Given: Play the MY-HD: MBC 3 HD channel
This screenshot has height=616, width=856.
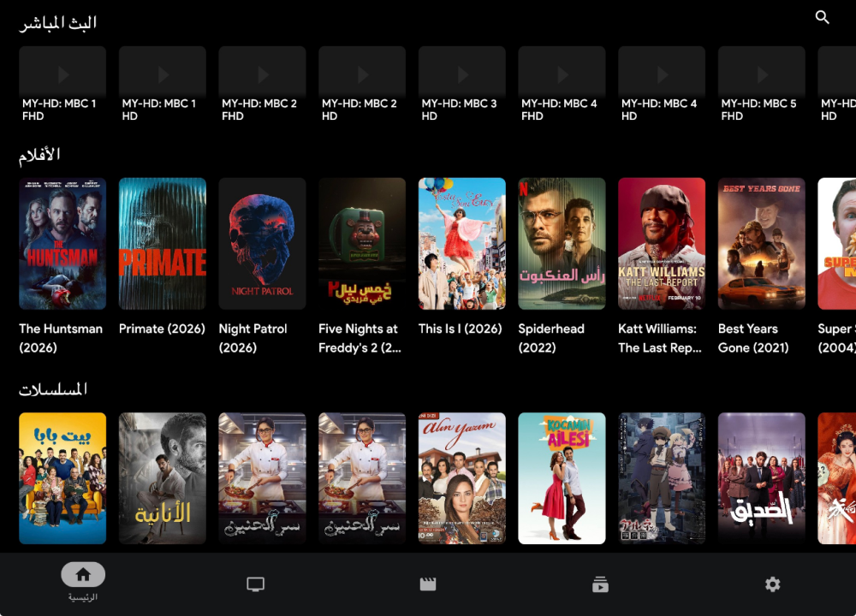Looking at the screenshot, I should (x=462, y=72).
